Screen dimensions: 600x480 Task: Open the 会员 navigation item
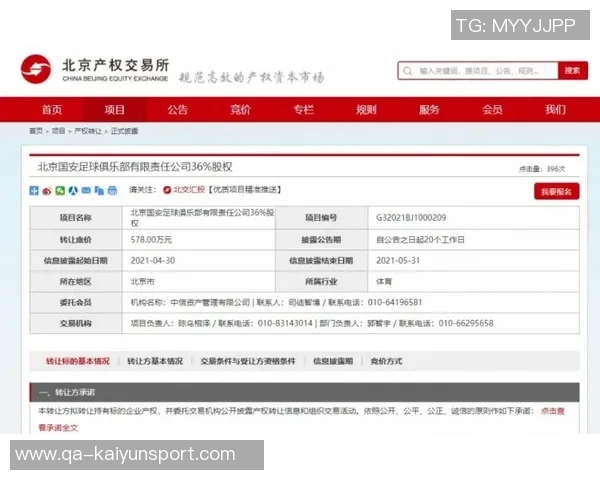tap(492, 110)
